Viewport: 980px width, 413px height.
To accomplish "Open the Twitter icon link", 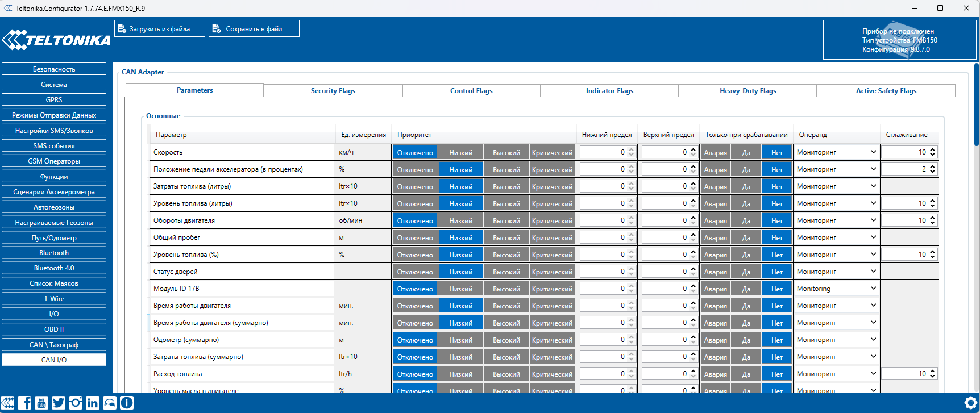I will coord(59,403).
